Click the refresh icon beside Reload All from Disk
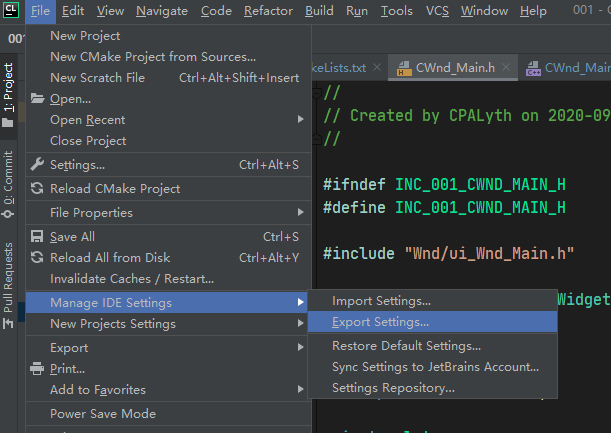This screenshot has height=433, width=611. click(x=37, y=258)
